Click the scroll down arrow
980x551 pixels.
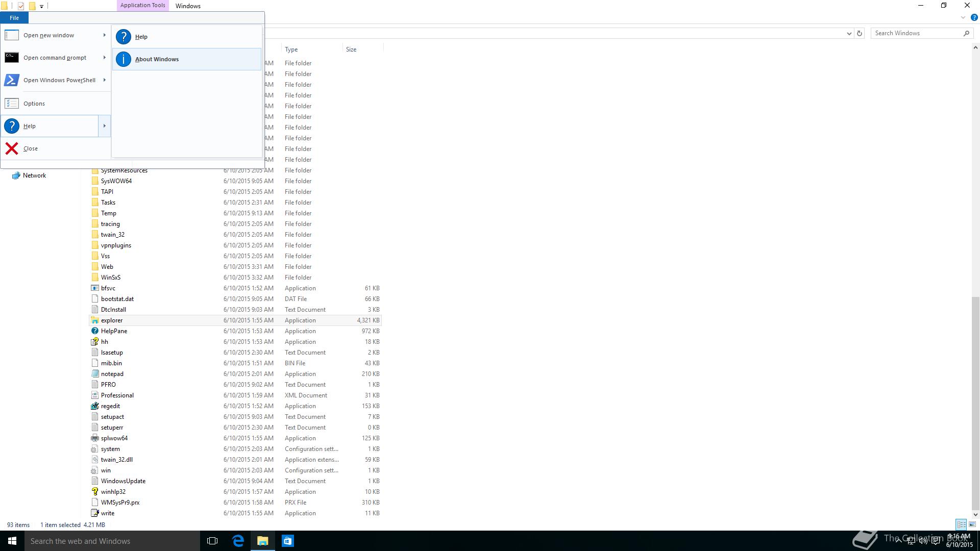[x=975, y=514]
